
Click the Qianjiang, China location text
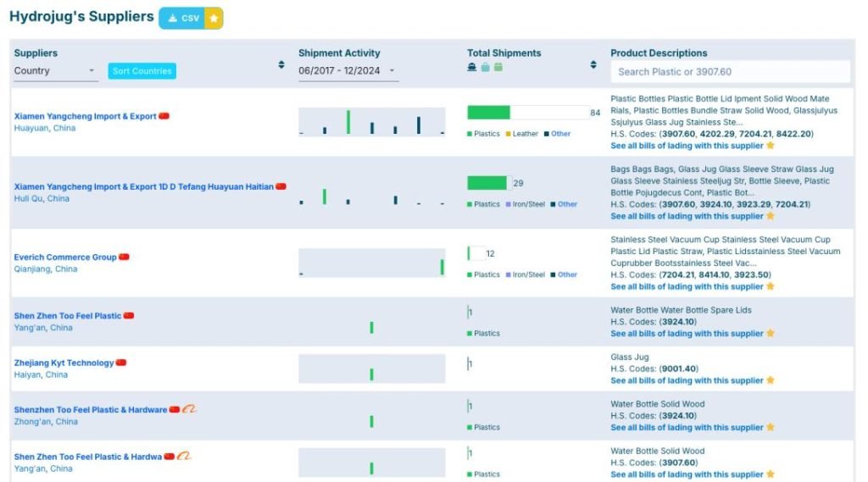coord(46,269)
